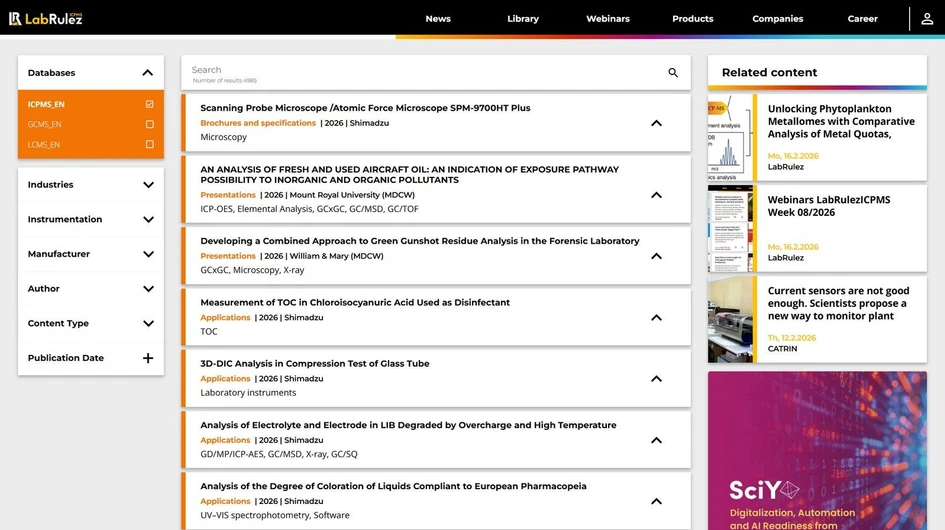Image resolution: width=945 pixels, height=530 pixels.
Task: Open Measurement of TOC in Chloroisocyanuric Acid
Action: tap(355, 302)
